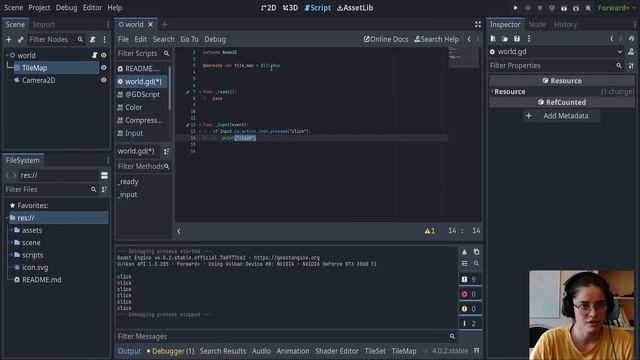Jump to _ready method

(x=128, y=182)
